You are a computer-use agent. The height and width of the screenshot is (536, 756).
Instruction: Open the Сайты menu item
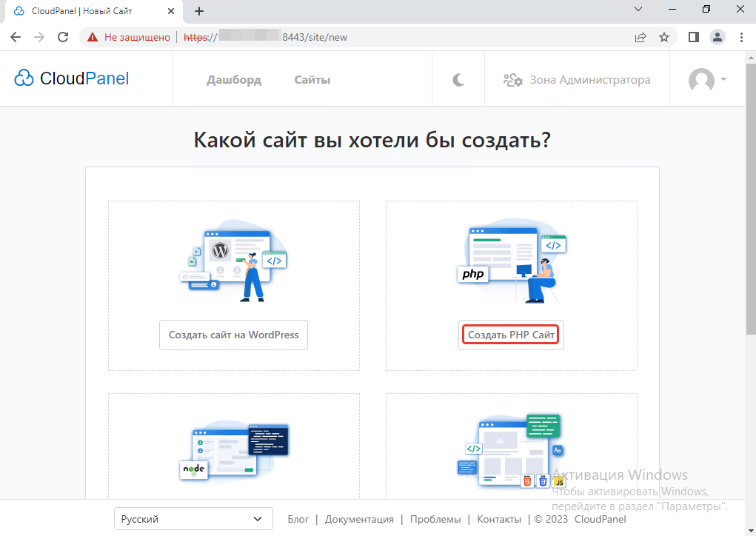[312, 80]
